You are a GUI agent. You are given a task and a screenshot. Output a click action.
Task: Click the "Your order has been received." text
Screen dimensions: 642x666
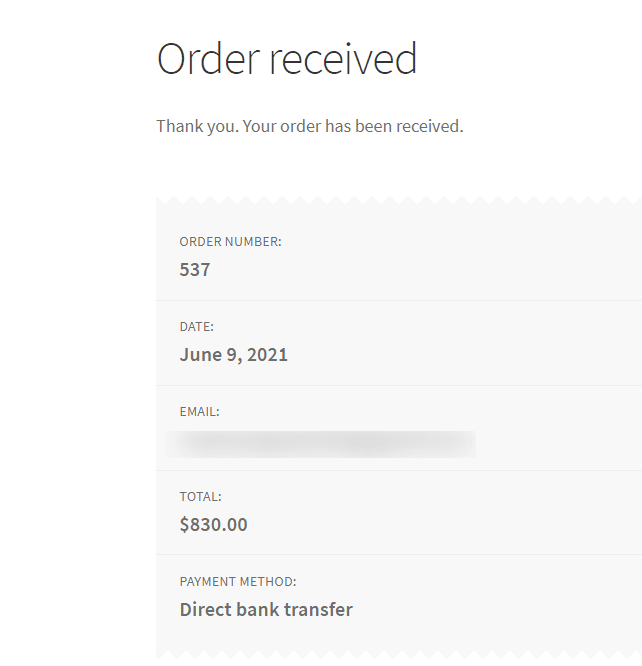(x=353, y=126)
